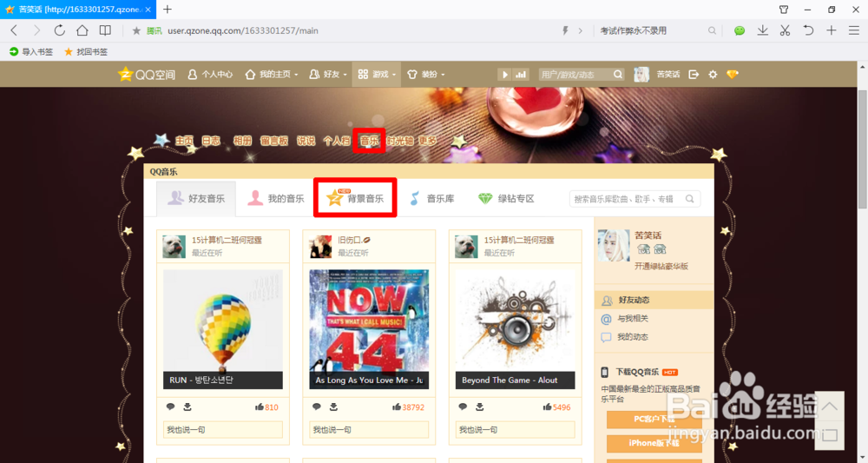The height and width of the screenshot is (463, 868).
Task: Open 个人档 in space navigation
Action: point(337,141)
